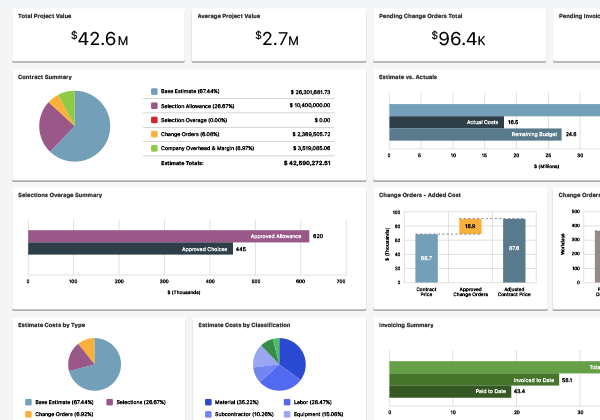Click the purple slice of Contract Summary pie

pos(54,126)
